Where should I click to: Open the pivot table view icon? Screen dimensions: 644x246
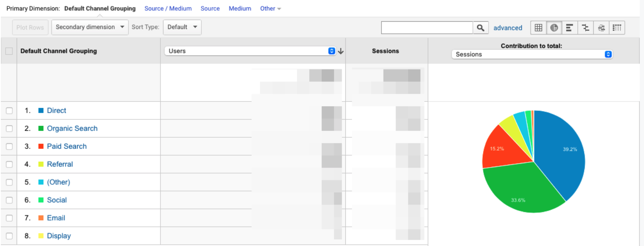click(x=617, y=28)
